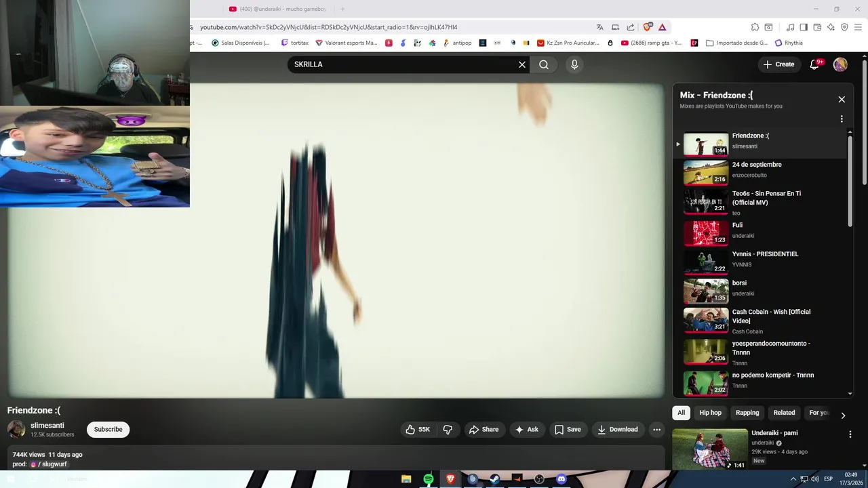The image size is (868, 488).
Task: Open tortitax bookmark
Action: tap(295, 43)
